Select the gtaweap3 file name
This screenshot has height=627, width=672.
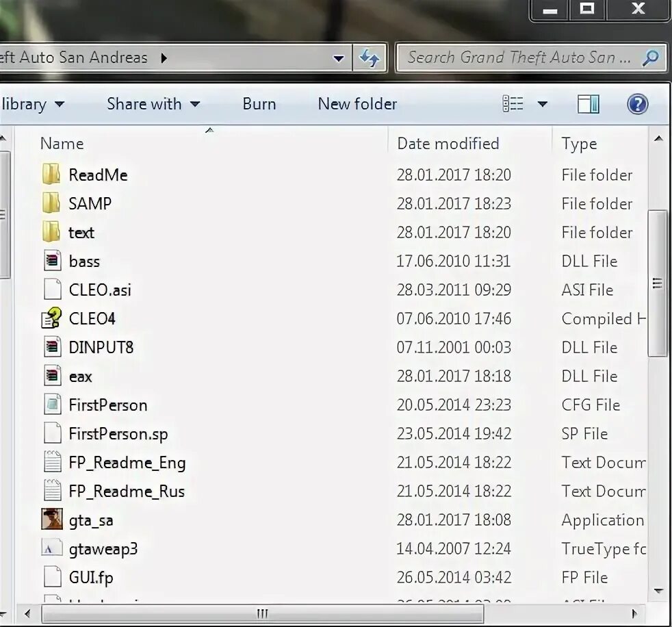tap(103, 549)
